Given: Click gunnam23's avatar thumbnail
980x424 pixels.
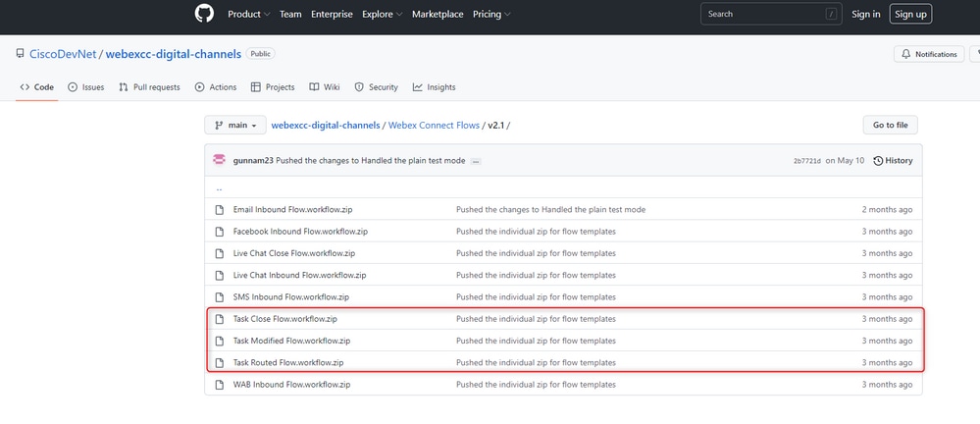Looking at the screenshot, I should (x=219, y=160).
